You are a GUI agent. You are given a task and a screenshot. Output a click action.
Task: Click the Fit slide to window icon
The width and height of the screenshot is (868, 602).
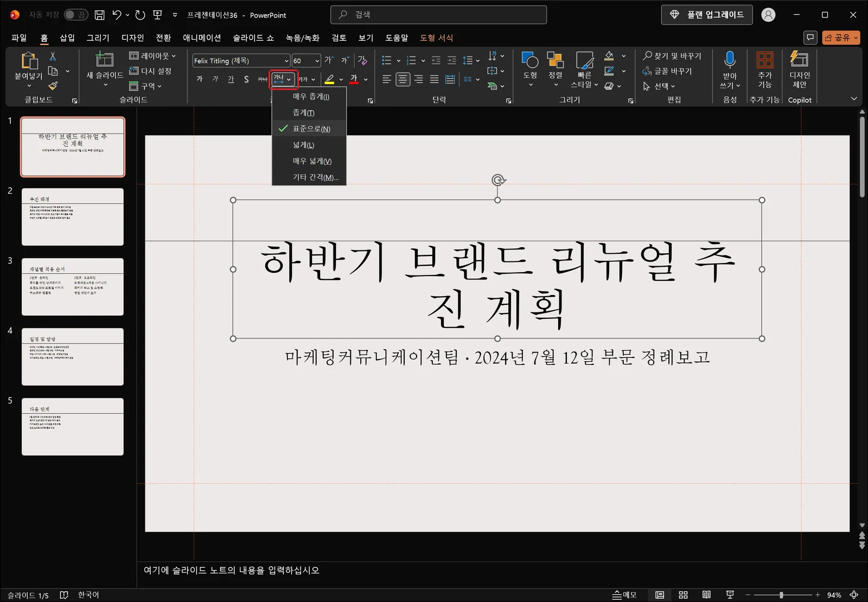coord(854,595)
